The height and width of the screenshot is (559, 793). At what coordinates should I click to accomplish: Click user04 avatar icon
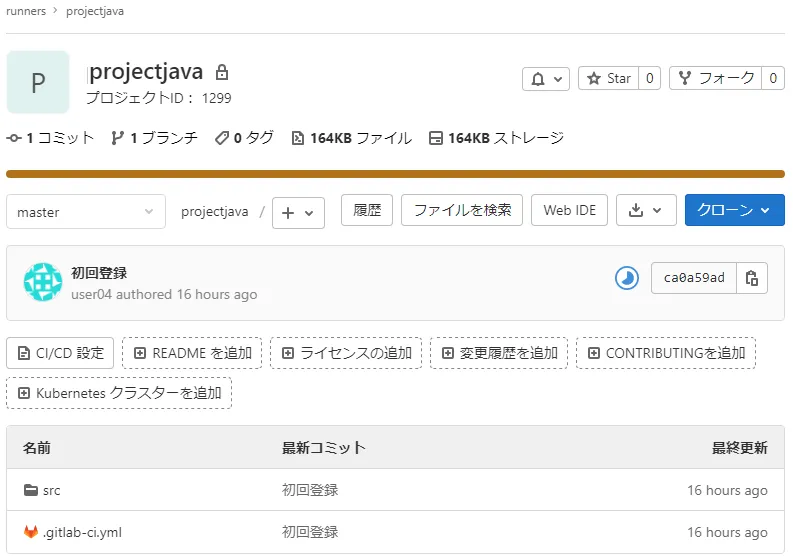(43, 282)
